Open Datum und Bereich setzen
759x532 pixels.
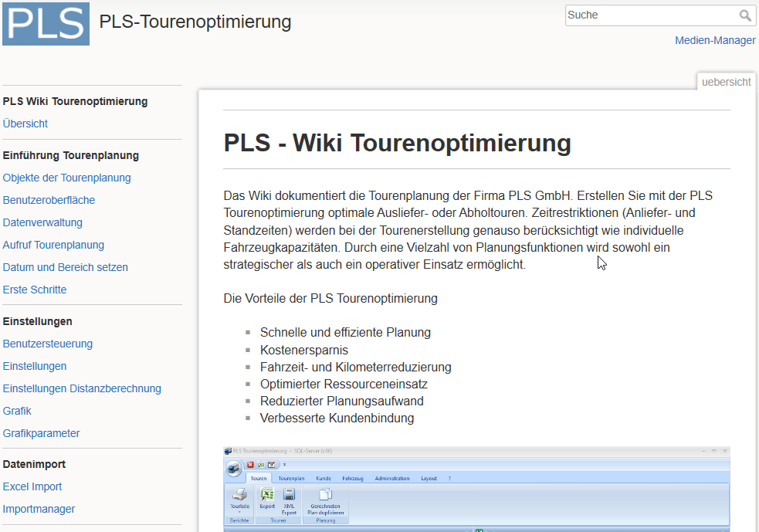click(x=66, y=267)
